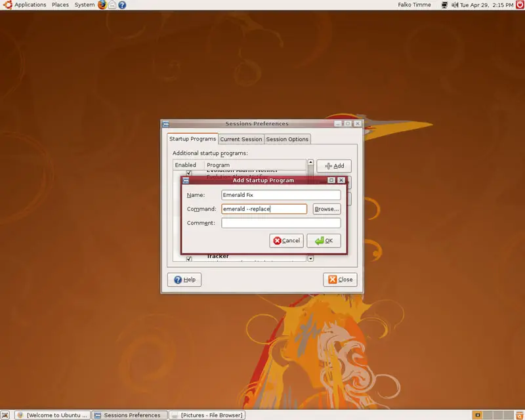Click the Browse... button

tap(327, 209)
